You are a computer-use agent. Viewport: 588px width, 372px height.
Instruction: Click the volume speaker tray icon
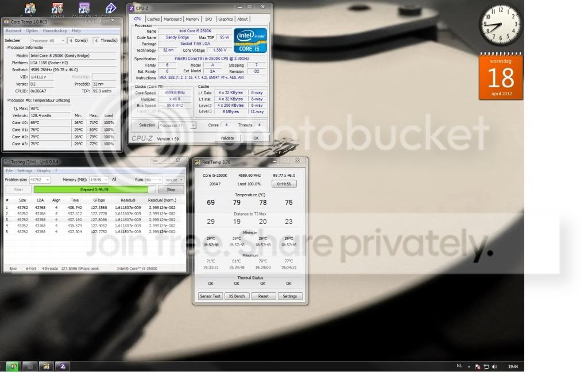click(494, 367)
